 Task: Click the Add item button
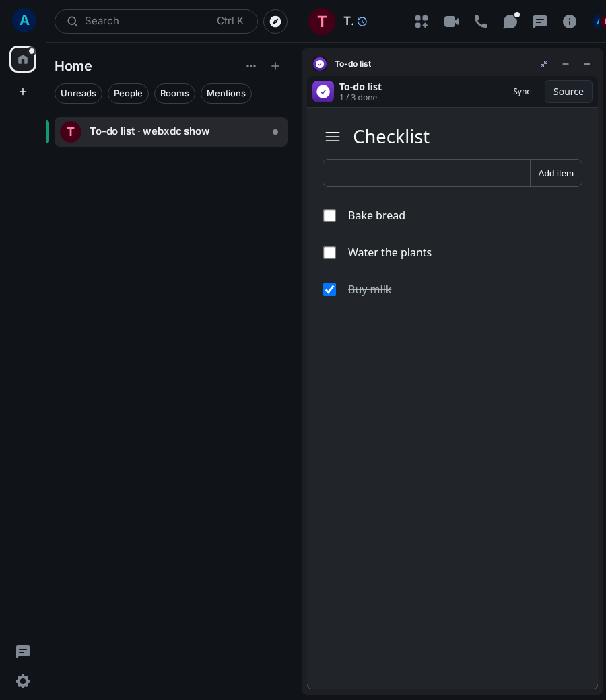(556, 173)
